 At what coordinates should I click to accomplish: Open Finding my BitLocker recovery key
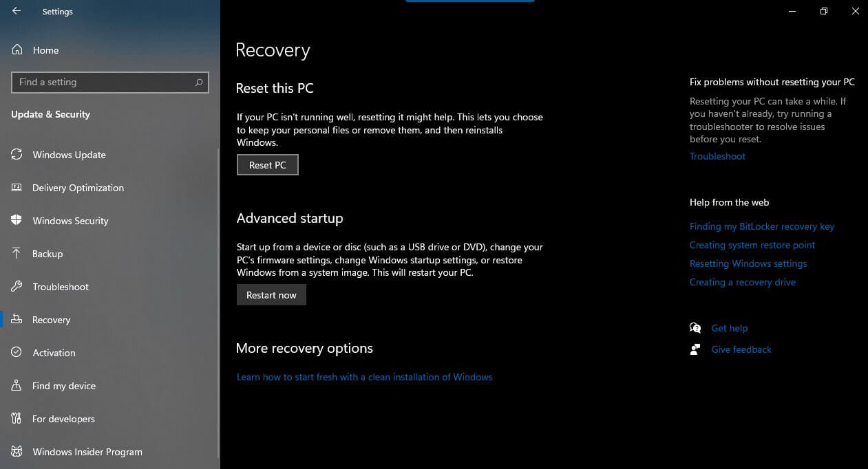pos(762,226)
